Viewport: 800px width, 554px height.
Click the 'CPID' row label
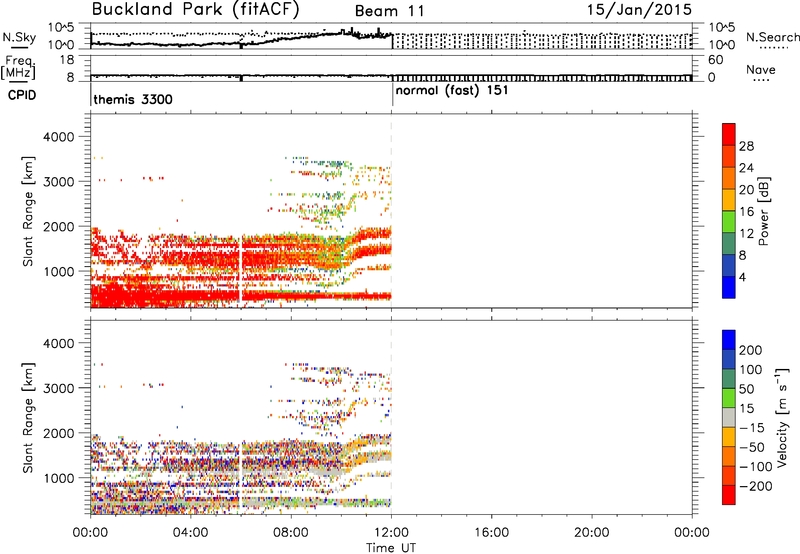[x=22, y=95]
